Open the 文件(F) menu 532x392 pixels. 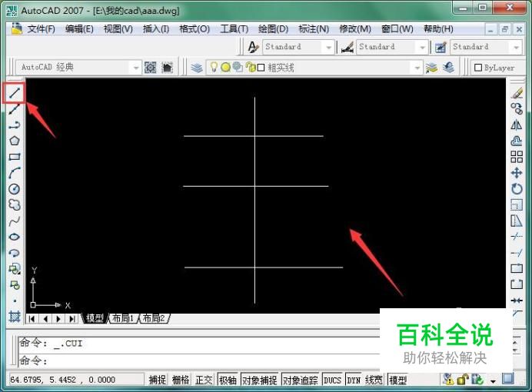(41, 29)
